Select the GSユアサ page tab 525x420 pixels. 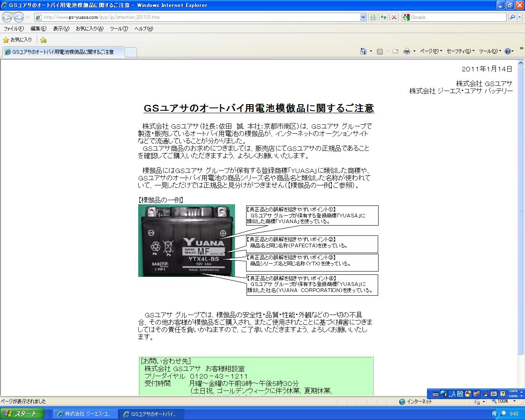coord(63,52)
